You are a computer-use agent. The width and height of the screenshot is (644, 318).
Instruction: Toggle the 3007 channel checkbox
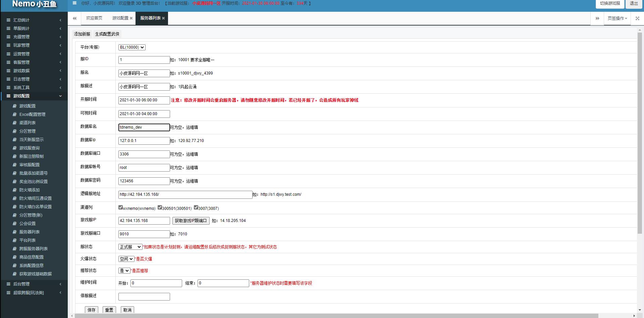pos(196,208)
